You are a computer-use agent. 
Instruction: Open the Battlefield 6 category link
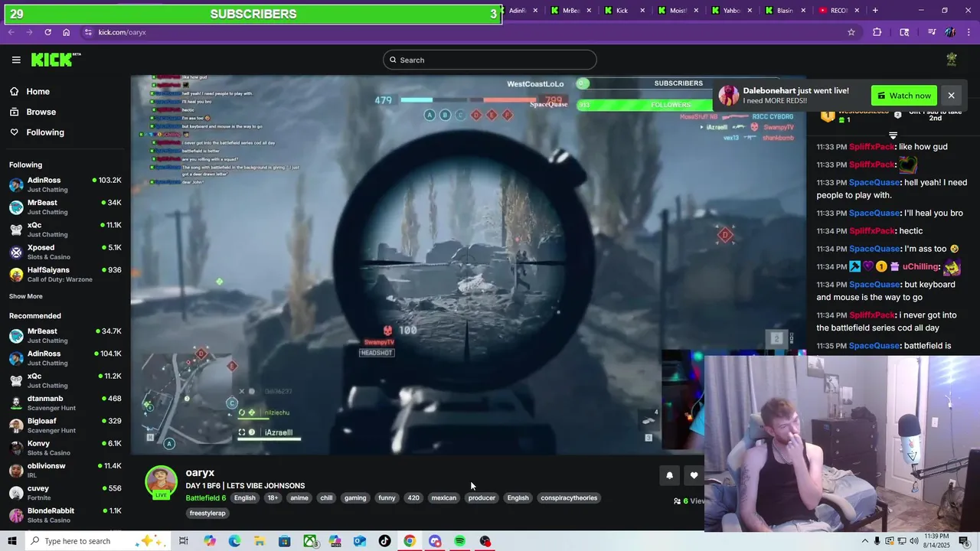(206, 498)
